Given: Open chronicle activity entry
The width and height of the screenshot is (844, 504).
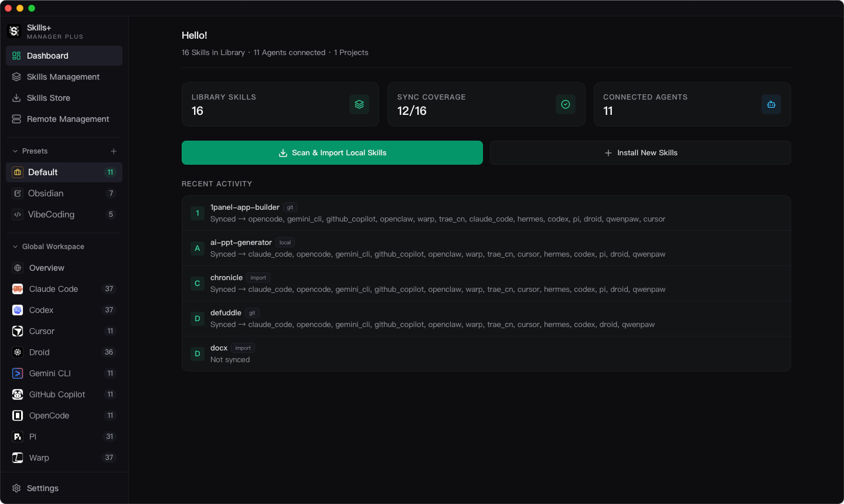Looking at the screenshot, I should pyautogui.click(x=486, y=284).
